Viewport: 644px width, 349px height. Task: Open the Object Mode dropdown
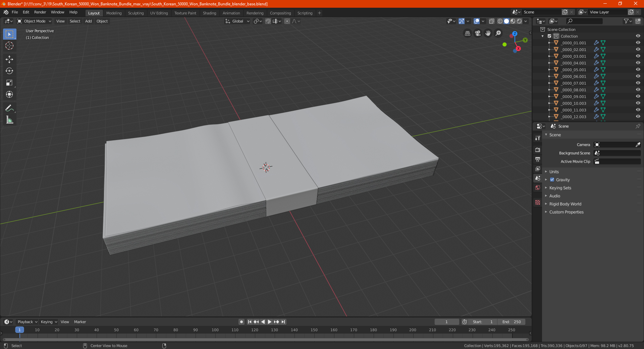tap(34, 21)
